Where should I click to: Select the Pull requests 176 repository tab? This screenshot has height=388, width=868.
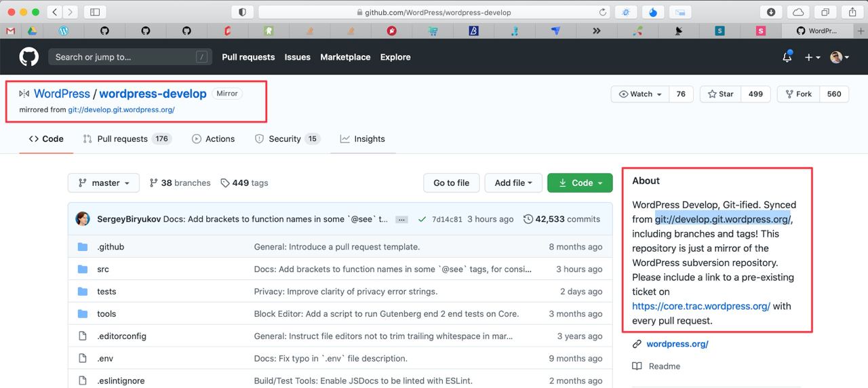127,139
